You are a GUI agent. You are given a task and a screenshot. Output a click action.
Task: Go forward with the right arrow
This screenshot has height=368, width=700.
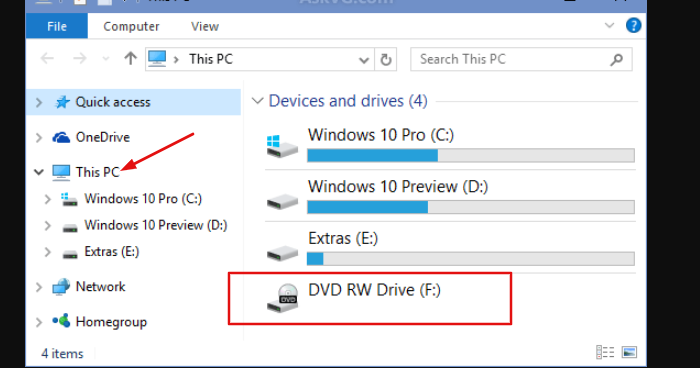coord(79,59)
